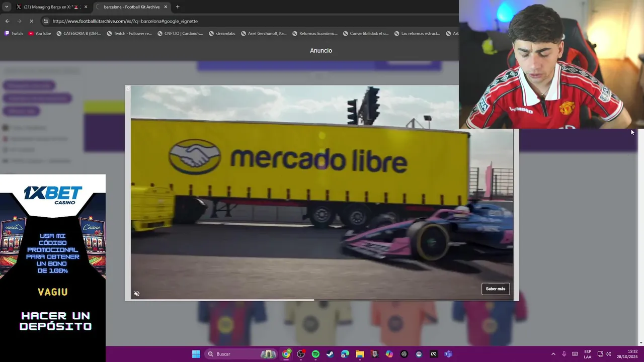Viewport: 644px width, 362px height.
Task: Open the streamlabs bookmark
Action: (x=222, y=34)
